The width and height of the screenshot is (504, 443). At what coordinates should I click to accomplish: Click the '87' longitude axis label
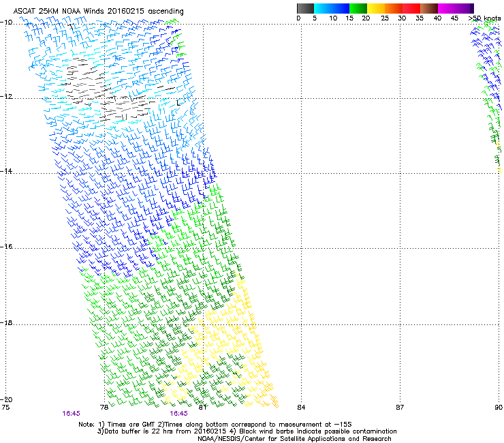(400, 408)
